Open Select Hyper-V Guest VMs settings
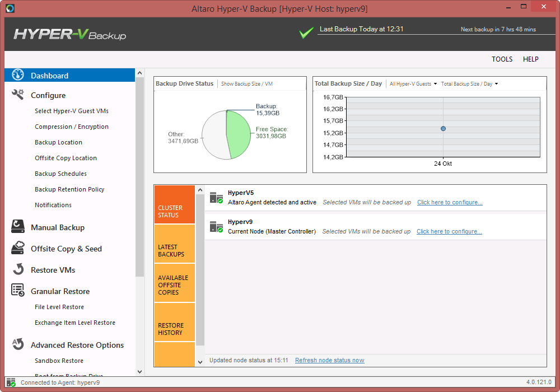The image size is (560, 392). coord(72,111)
